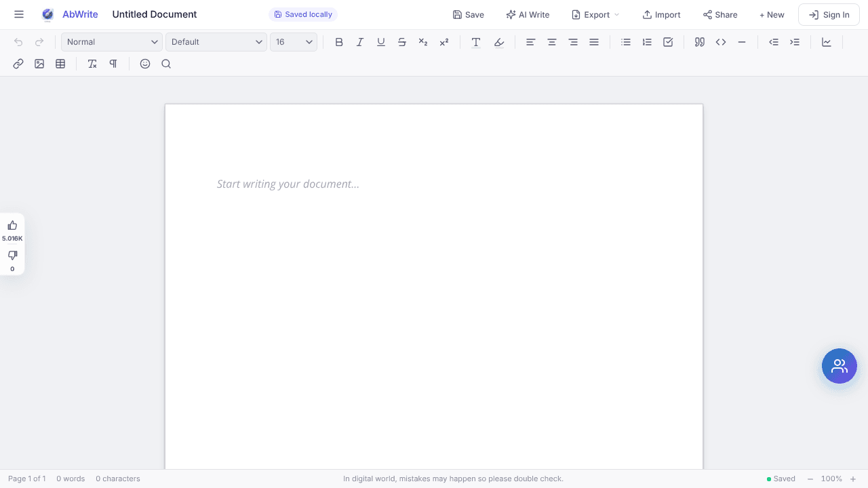This screenshot has width=868, height=488.
Task: Open the Normal paragraph style dropdown
Action: coord(112,42)
